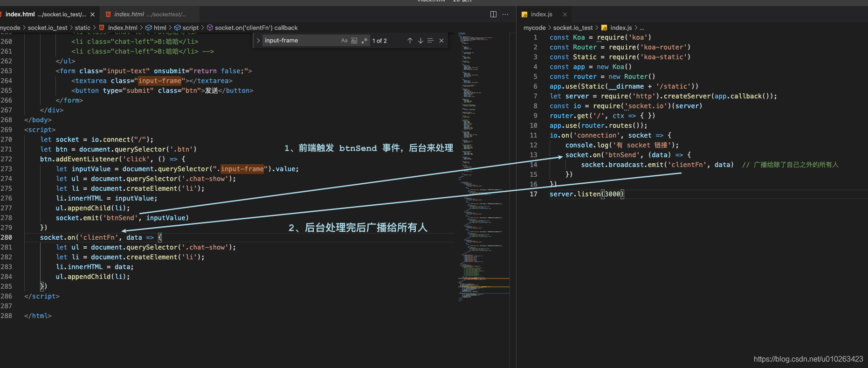868x368 pixels.
Task: Click line number 17 in right editor
Action: pyautogui.click(x=533, y=194)
